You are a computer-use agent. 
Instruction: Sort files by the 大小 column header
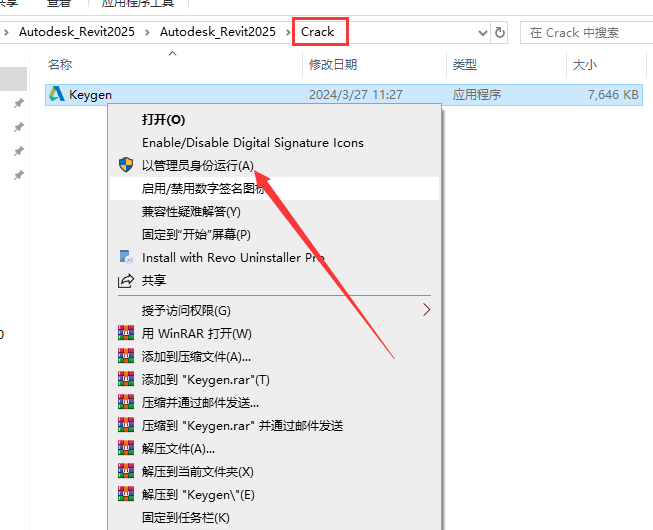[584, 65]
